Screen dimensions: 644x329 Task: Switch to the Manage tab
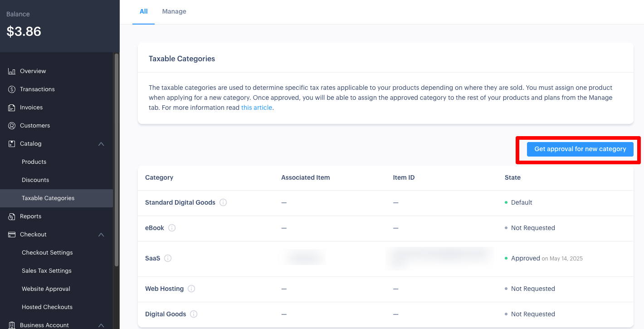coord(174,11)
